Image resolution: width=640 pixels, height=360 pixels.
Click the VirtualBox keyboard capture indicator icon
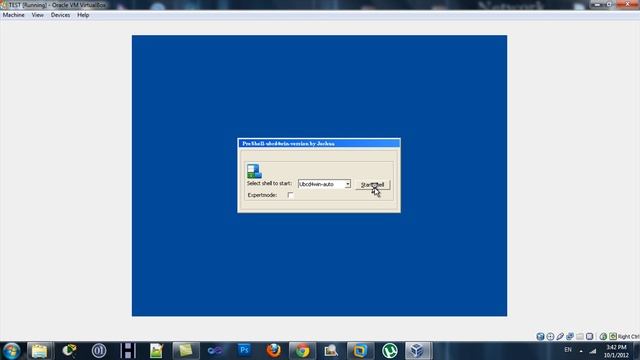613,336
